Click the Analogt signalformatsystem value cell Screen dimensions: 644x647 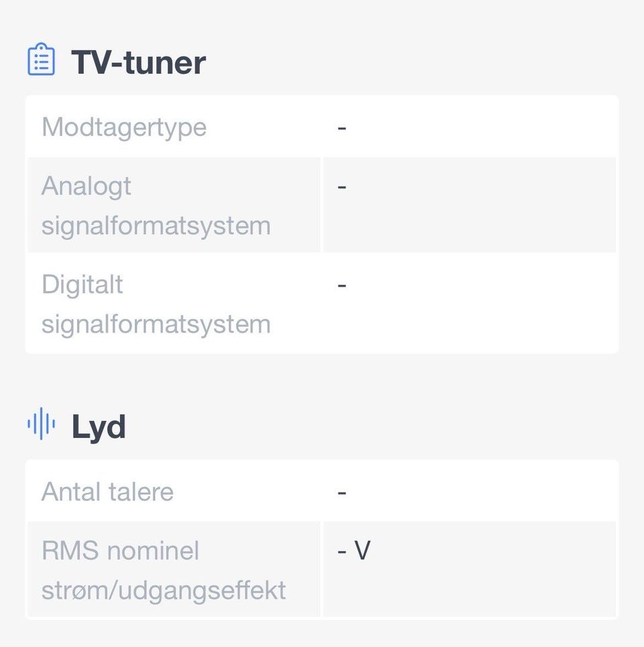tap(470, 204)
